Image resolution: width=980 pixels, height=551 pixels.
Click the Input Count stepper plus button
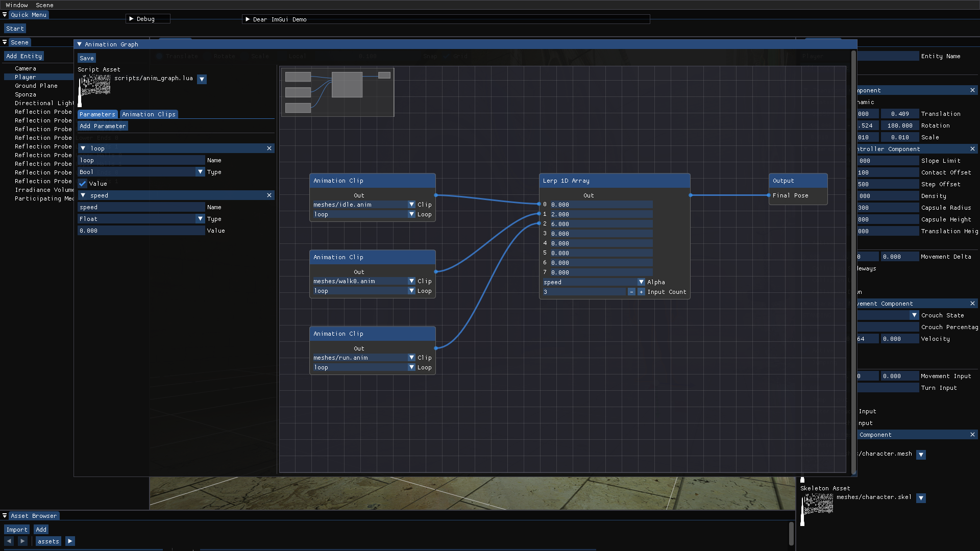(x=641, y=291)
